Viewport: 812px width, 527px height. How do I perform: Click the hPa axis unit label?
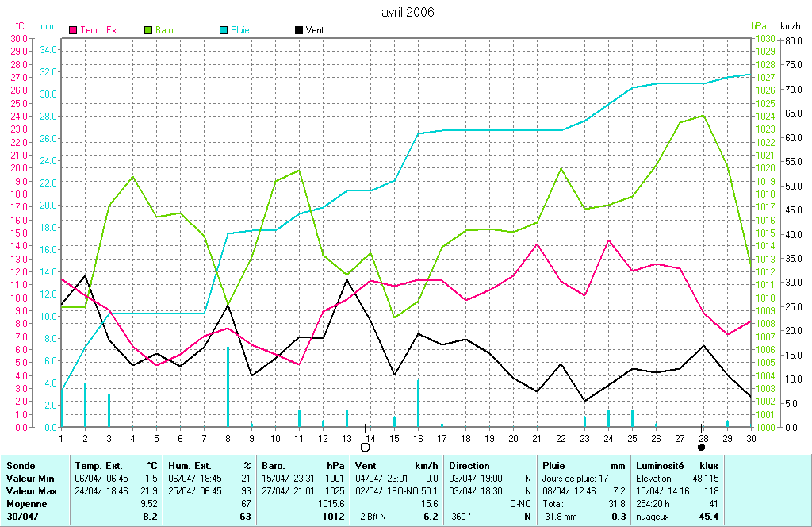758,26
